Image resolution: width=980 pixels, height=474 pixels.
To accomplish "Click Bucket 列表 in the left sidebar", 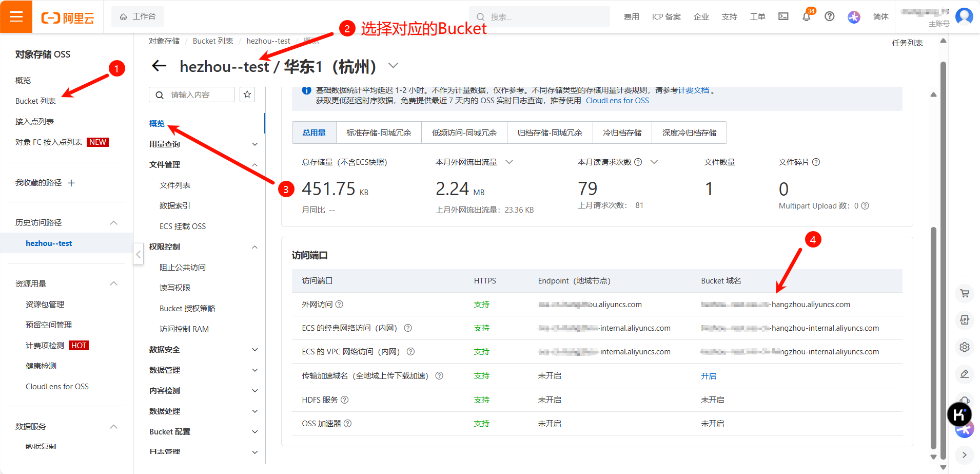I will coord(35,101).
